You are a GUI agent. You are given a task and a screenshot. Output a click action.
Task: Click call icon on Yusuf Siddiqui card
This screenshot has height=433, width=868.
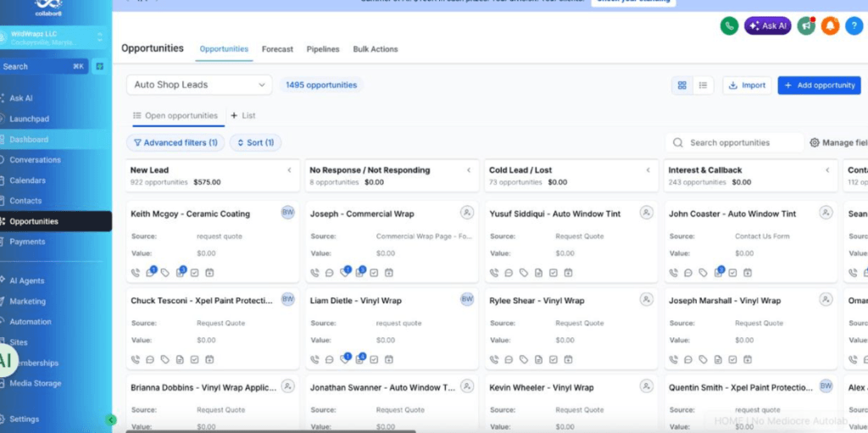pyautogui.click(x=494, y=272)
